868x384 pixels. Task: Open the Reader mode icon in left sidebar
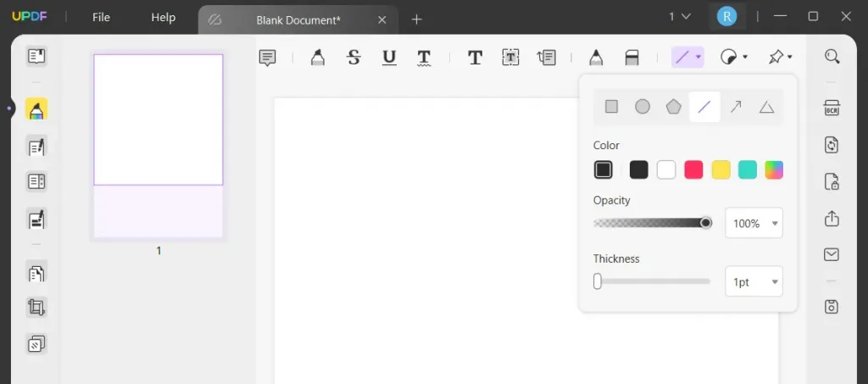click(36, 56)
